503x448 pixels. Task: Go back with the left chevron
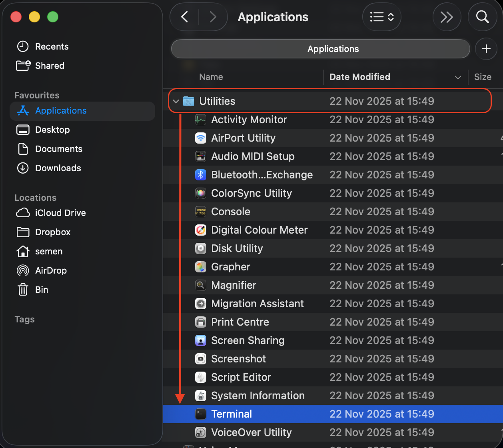184,17
